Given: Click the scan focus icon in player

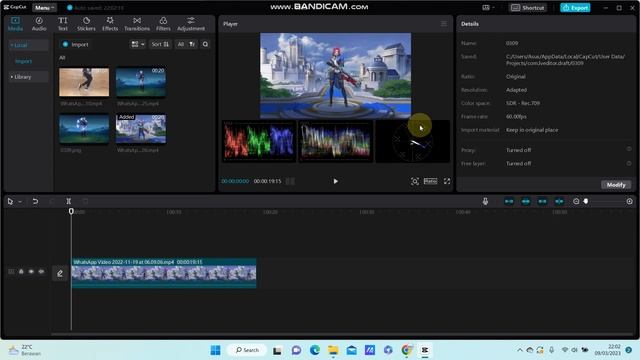Looking at the screenshot, I should (415, 181).
